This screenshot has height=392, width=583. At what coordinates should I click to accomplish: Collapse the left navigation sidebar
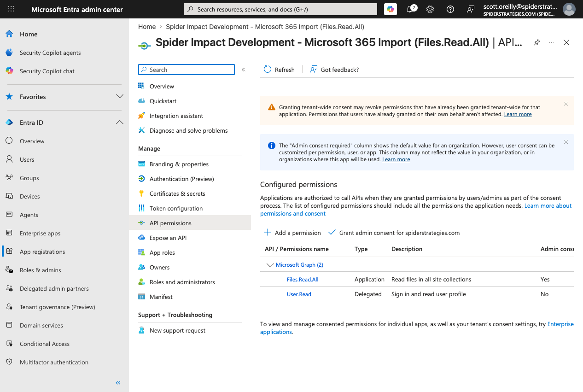click(x=118, y=383)
